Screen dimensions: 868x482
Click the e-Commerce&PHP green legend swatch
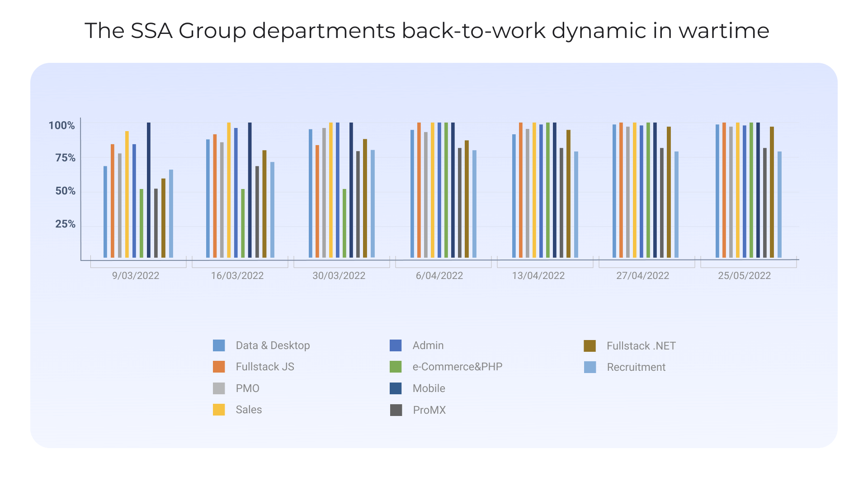tap(396, 367)
